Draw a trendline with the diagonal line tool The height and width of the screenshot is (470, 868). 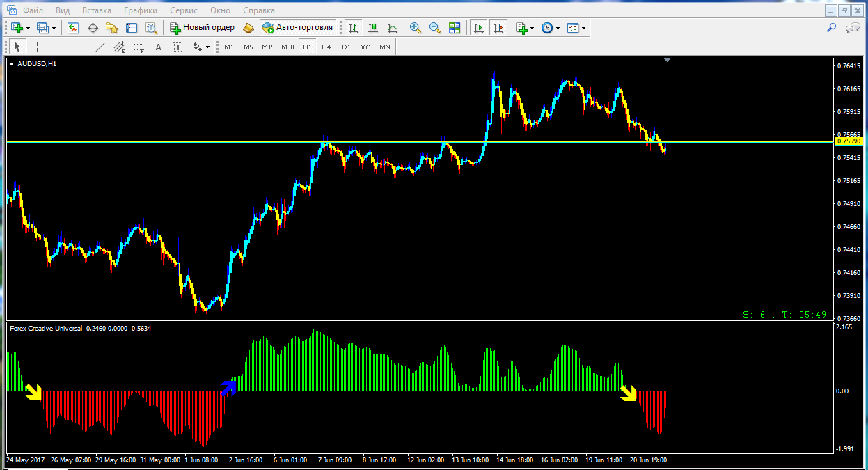tap(100, 47)
